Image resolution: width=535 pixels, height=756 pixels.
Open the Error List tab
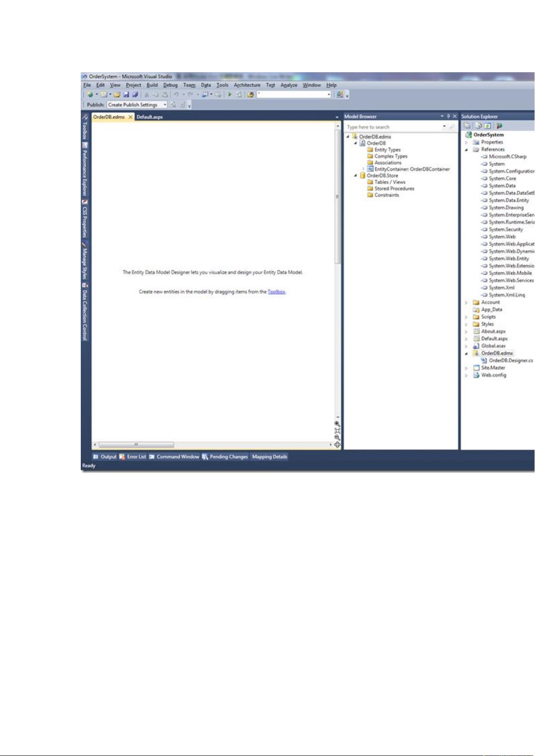133,457
